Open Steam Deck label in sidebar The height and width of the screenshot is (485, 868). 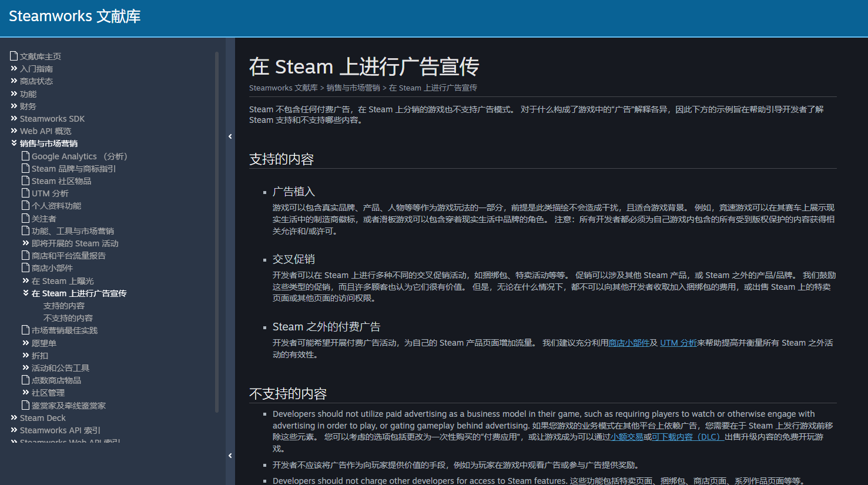[43, 418]
